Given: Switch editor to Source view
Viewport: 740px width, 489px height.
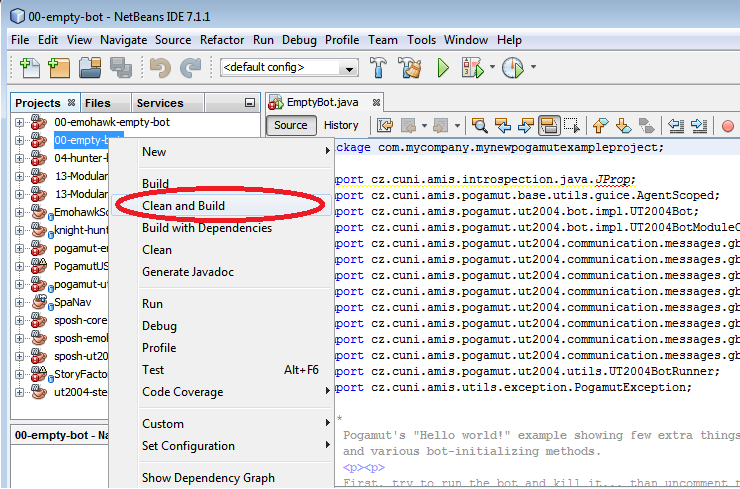Looking at the screenshot, I should pyautogui.click(x=291, y=126).
